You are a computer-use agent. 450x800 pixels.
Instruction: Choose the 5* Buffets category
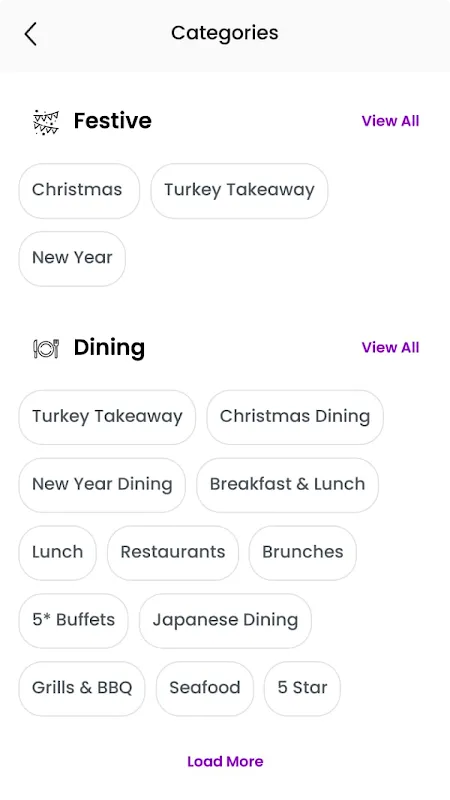[73, 621]
